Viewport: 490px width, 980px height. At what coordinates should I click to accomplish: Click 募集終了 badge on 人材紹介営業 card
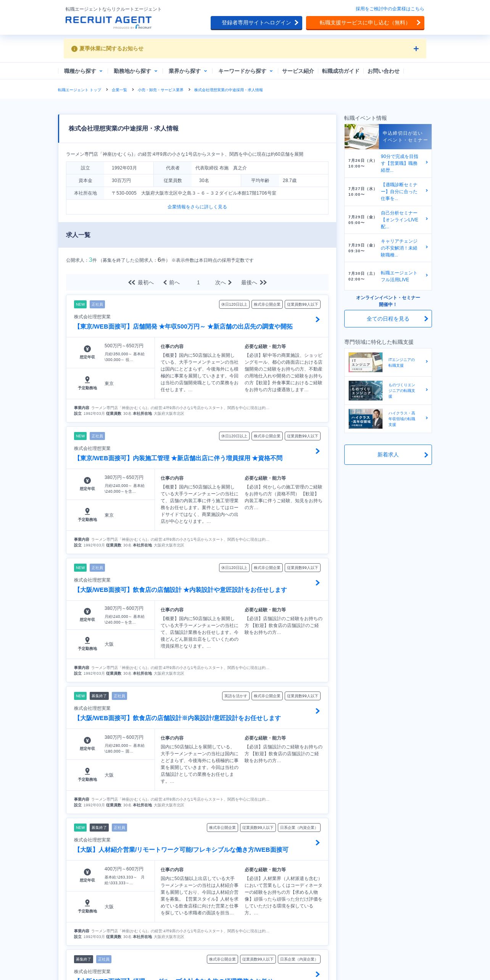pos(99,828)
